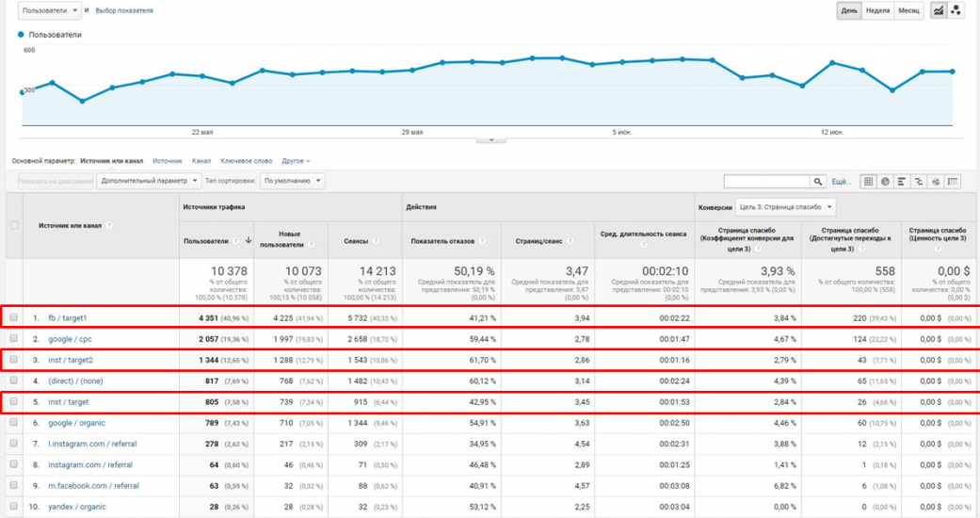Screen dimensions: 980x518
Task: Open the Пользователи metric dropdown
Action: [x=49, y=10]
